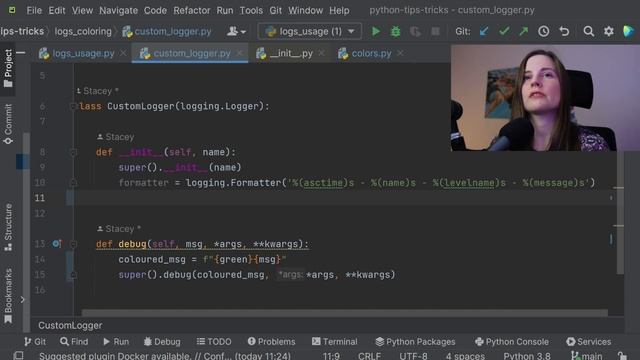Open the Code menu

155,10
